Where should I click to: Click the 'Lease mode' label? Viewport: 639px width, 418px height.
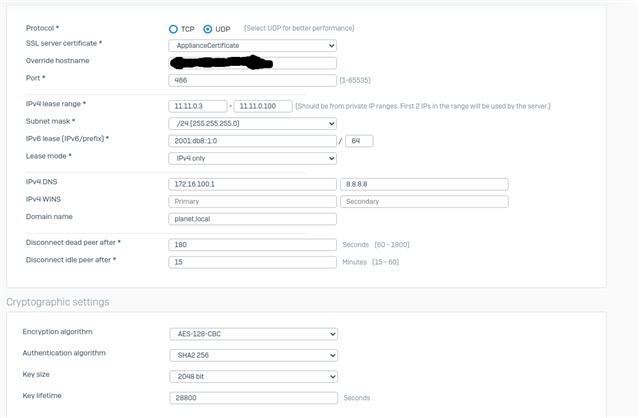click(x=48, y=156)
